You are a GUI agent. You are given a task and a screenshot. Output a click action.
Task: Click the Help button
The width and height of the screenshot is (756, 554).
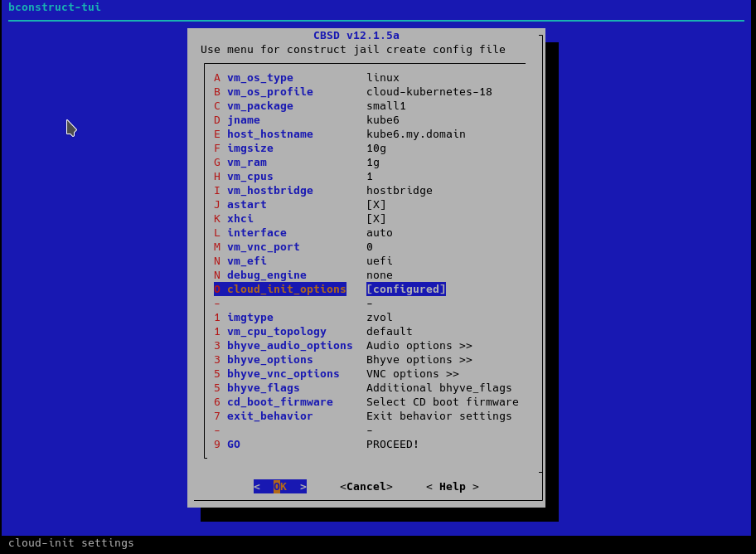[x=453, y=487]
